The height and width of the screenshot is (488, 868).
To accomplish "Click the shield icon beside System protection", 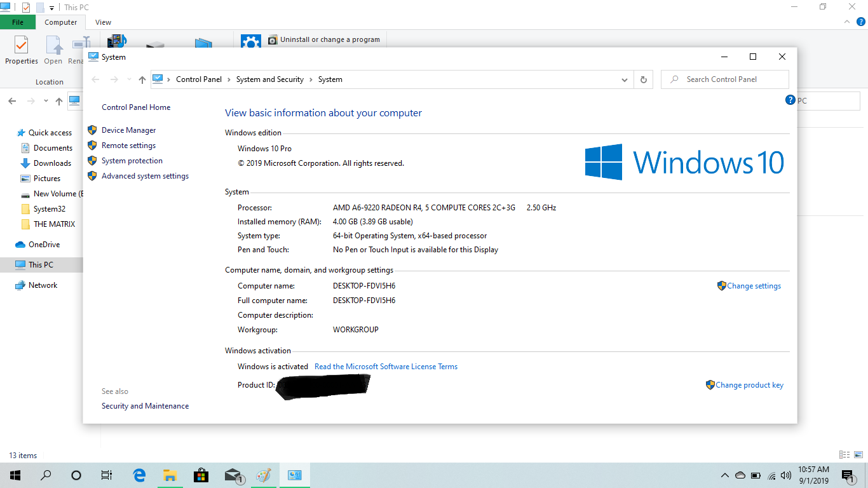I will [92, 161].
